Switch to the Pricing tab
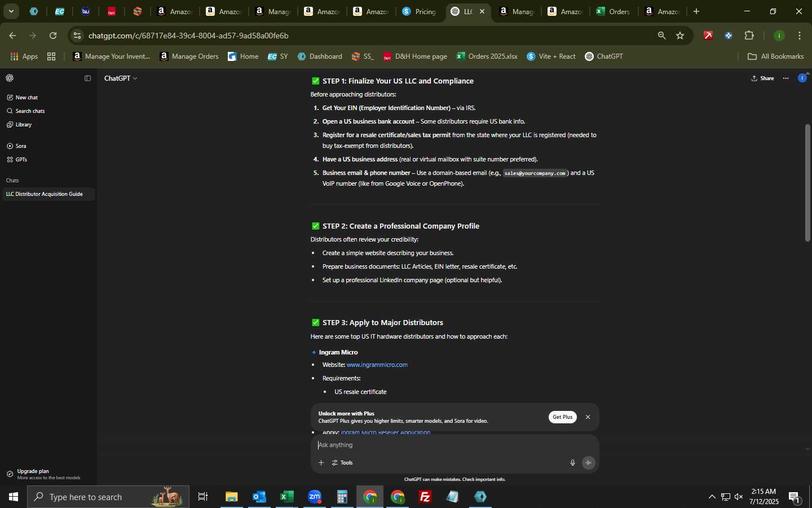 coord(420,11)
